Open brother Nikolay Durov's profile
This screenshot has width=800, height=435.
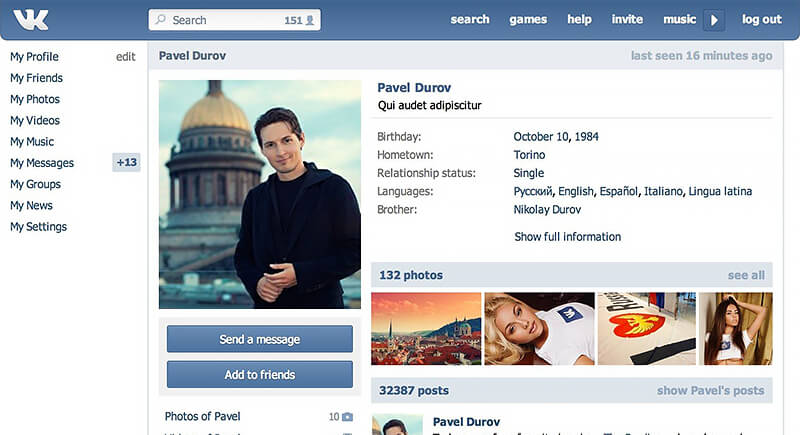click(547, 210)
